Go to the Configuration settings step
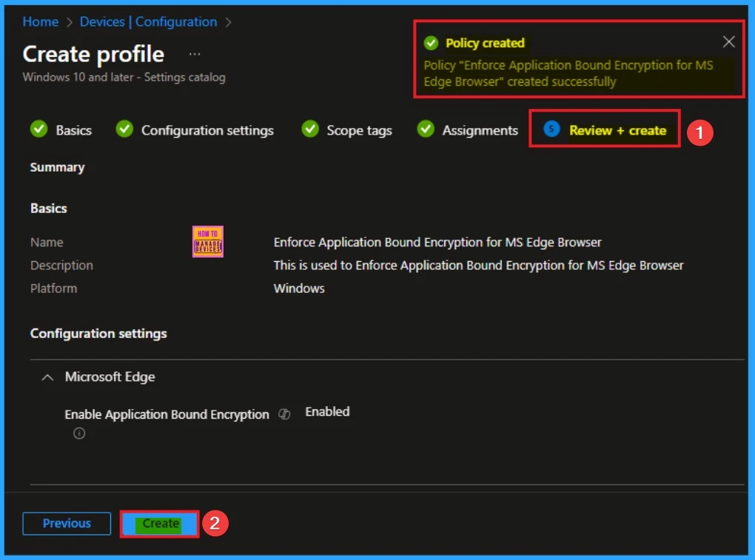The width and height of the screenshot is (755, 560). click(x=207, y=130)
